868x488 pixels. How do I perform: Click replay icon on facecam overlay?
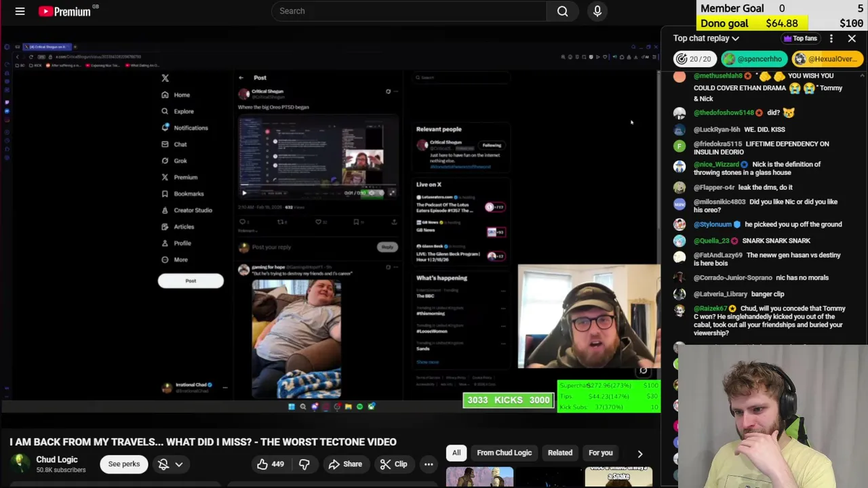643,371
